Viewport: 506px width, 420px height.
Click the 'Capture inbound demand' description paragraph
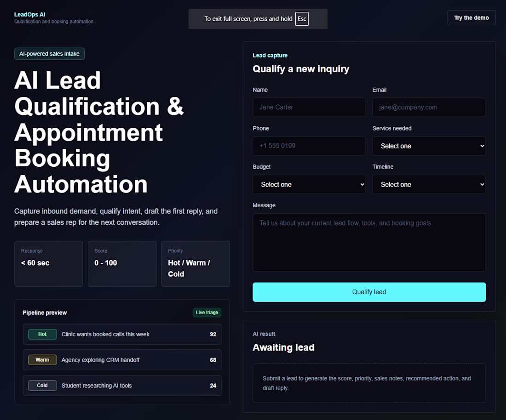coord(116,216)
